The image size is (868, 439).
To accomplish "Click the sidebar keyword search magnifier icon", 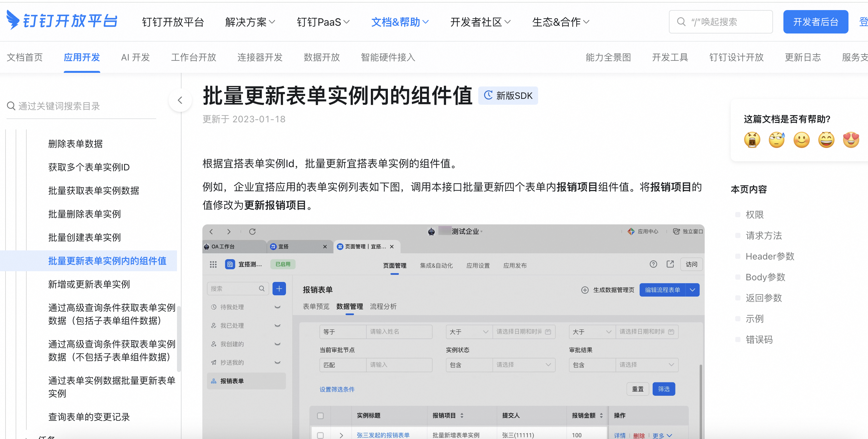I will (11, 106).
